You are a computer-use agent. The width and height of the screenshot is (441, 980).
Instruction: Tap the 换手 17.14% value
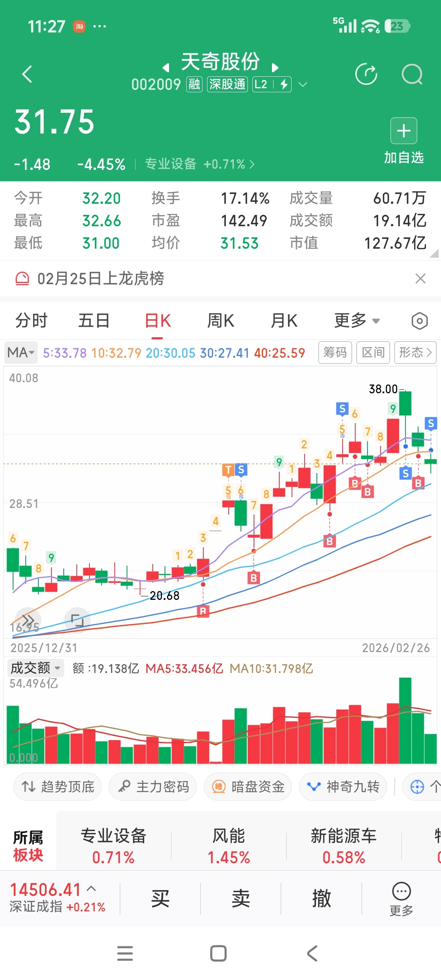[x=245, y=198]
